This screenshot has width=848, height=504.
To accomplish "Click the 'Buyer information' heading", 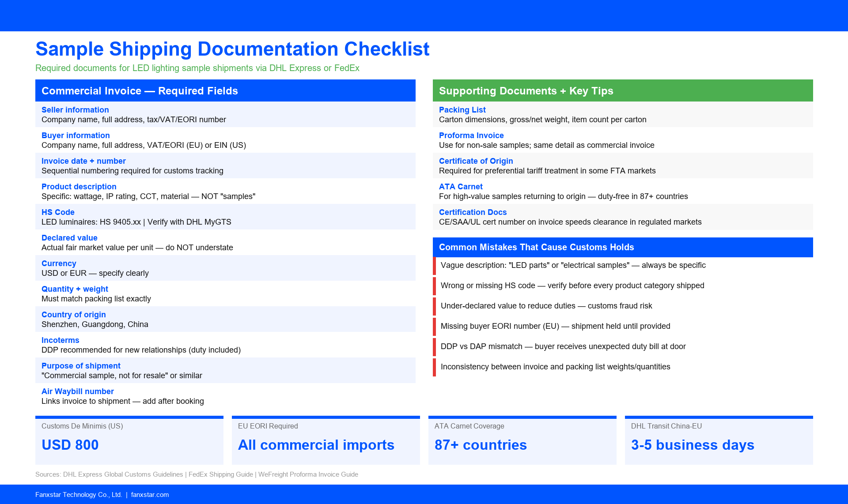I will (x=76, y=135).
